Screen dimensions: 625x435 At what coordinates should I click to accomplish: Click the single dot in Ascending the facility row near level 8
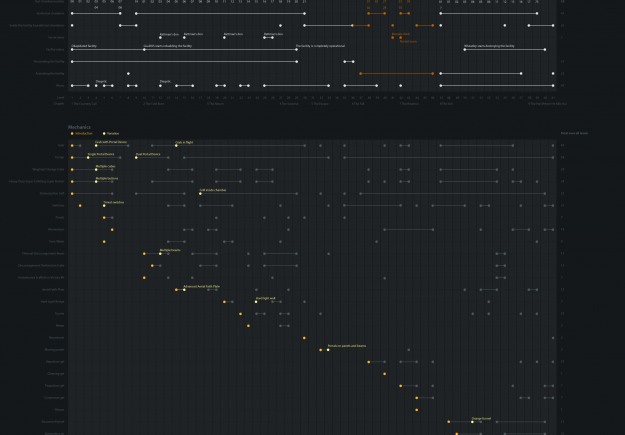[128, 73]
